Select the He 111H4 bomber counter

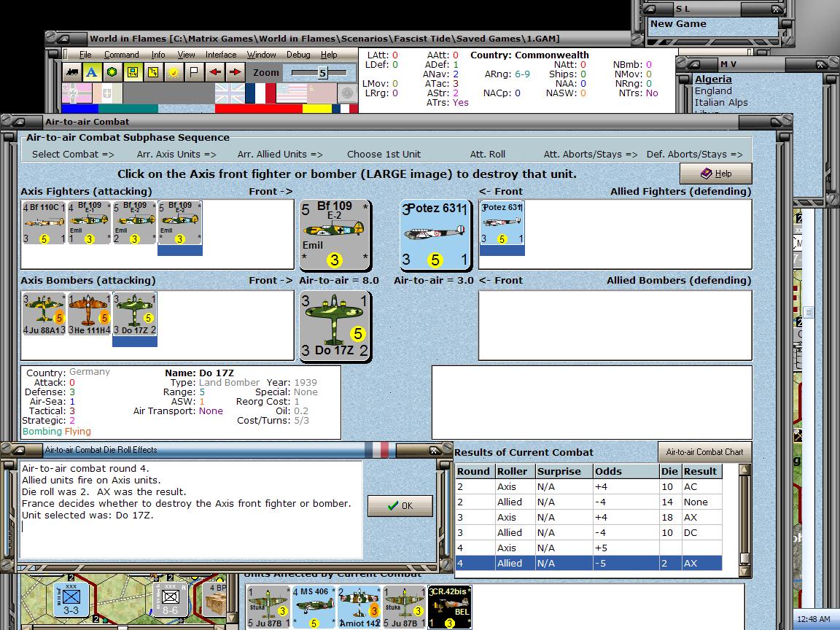(89, 314)
